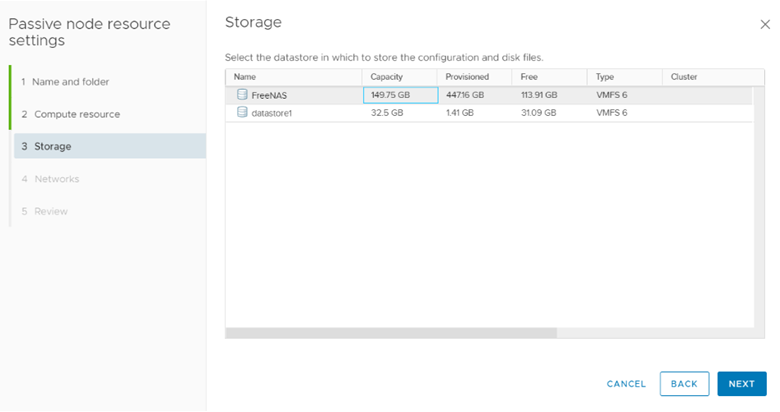Click the FreeNAS datastore icon
780x412 pixels.
242,95
